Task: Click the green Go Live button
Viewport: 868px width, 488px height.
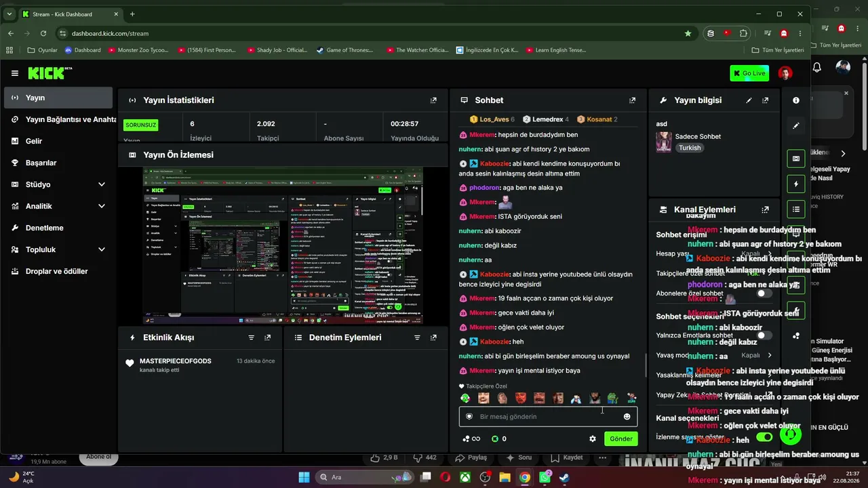Action: coord(749,73)
